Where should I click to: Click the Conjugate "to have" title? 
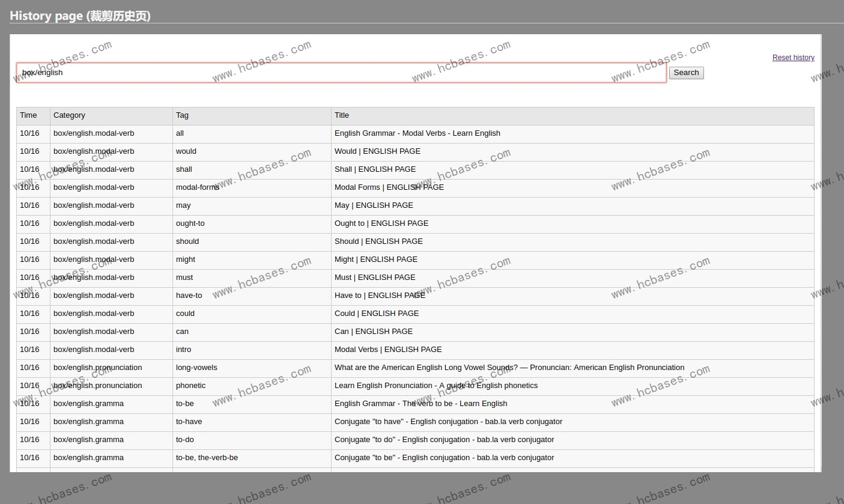click(x=448, y=422)
